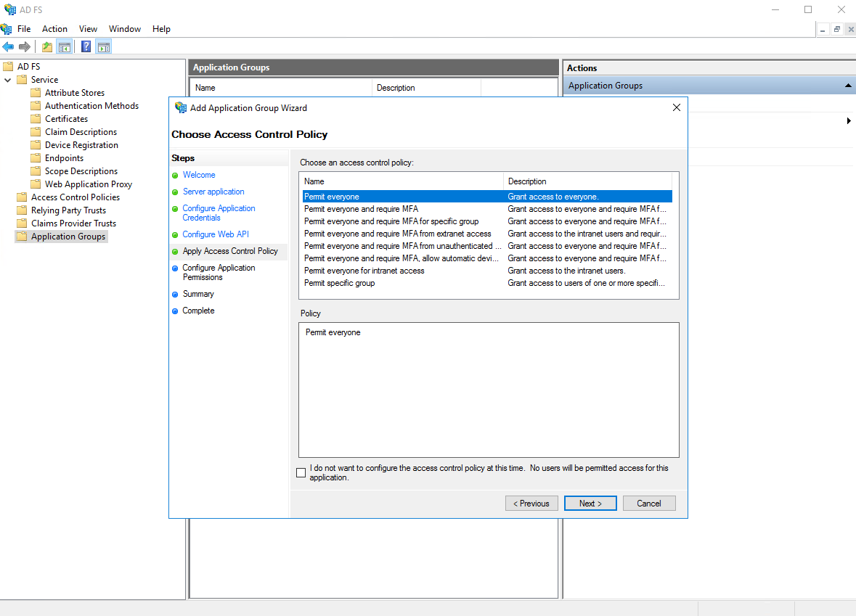Click the AD FS icon in title bar
This screenshot has width=856, height=616.
point(10,10)
